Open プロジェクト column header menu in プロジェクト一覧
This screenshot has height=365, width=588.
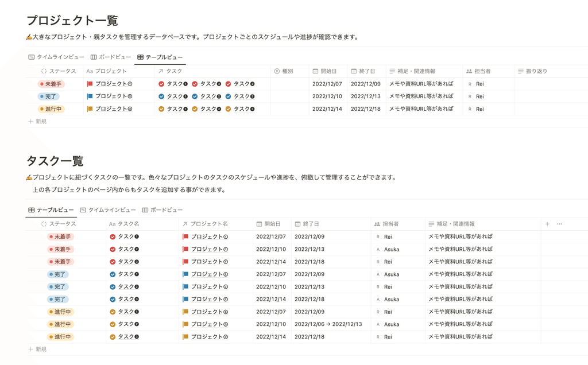pyautogui.click(x=106, y=71)
